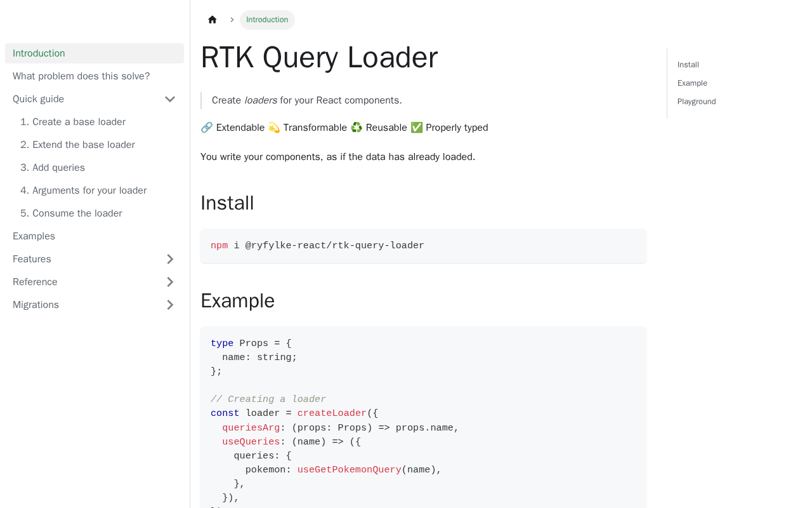The image size is (812, 508).
Task: Click the npm install command code block
Action: pyautogui.click(x=424, y=246)
